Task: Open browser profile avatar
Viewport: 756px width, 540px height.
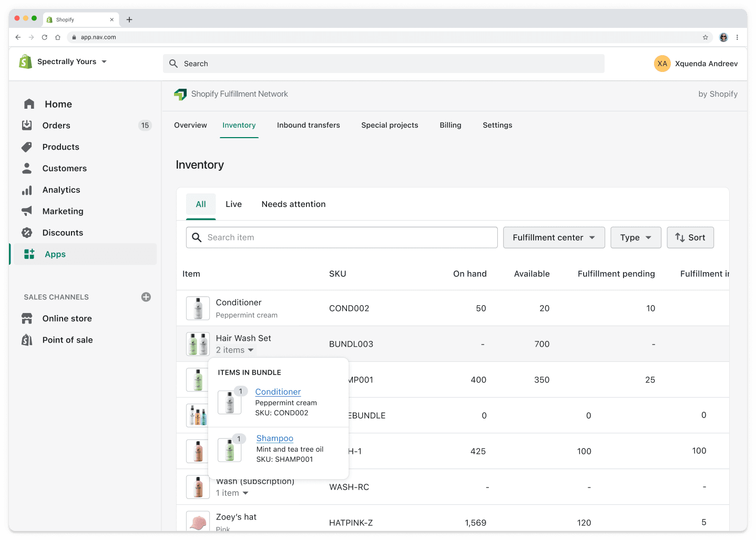Action: pyautogui.click(x=723, y=37)
